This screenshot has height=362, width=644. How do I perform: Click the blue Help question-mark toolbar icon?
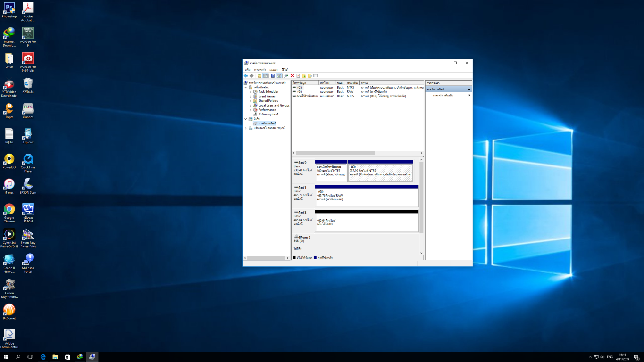pyautogui.click(x=273, y=76)
